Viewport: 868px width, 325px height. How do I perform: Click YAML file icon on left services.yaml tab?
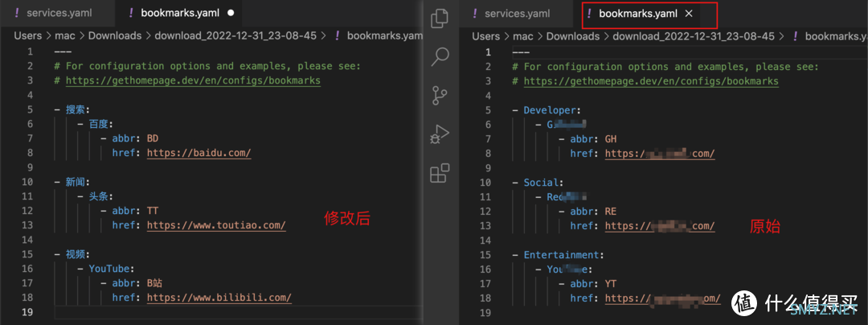click(x=17, y=13)
